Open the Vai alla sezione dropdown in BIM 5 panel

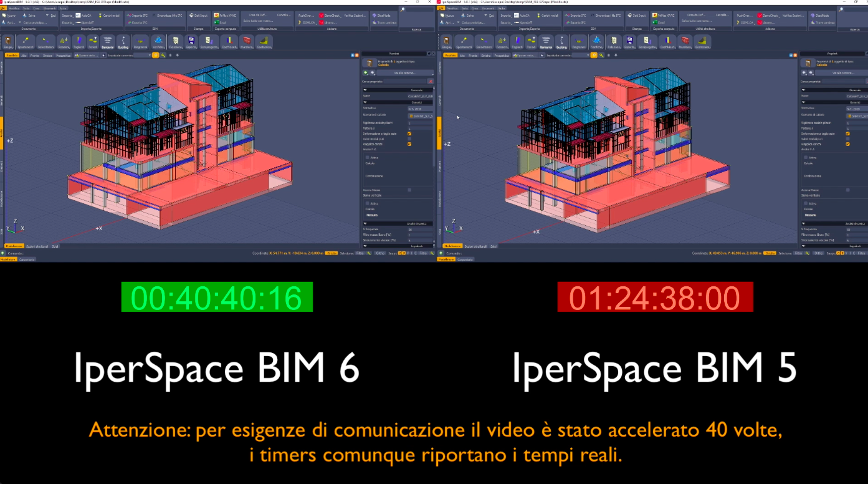842,73
